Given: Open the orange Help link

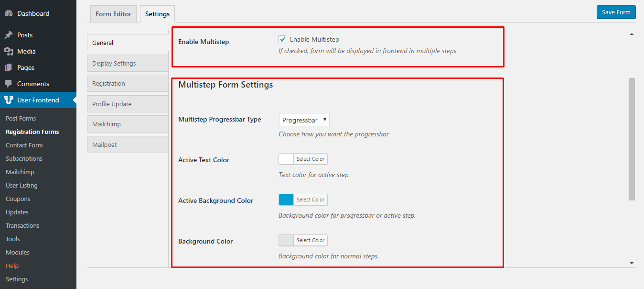Looking at the screenshot, I should pyautogui.click(x=12, y=266).
